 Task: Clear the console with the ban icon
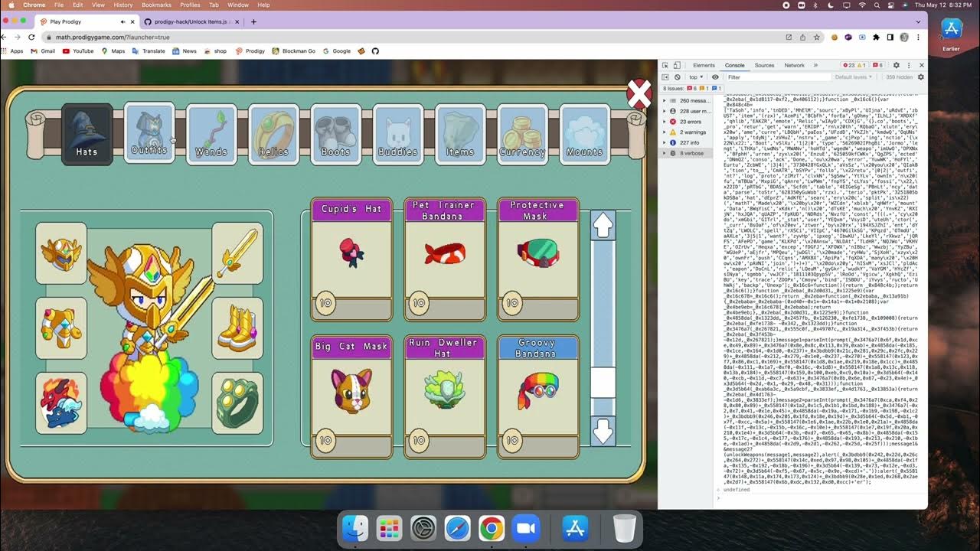point(678,77)
